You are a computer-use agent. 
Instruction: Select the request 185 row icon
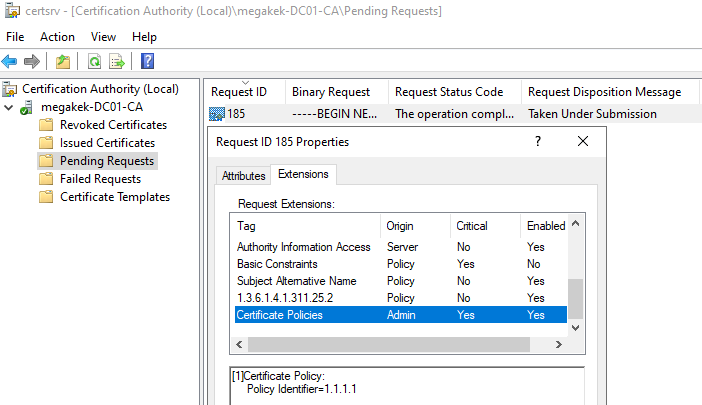tap(217, 114)
